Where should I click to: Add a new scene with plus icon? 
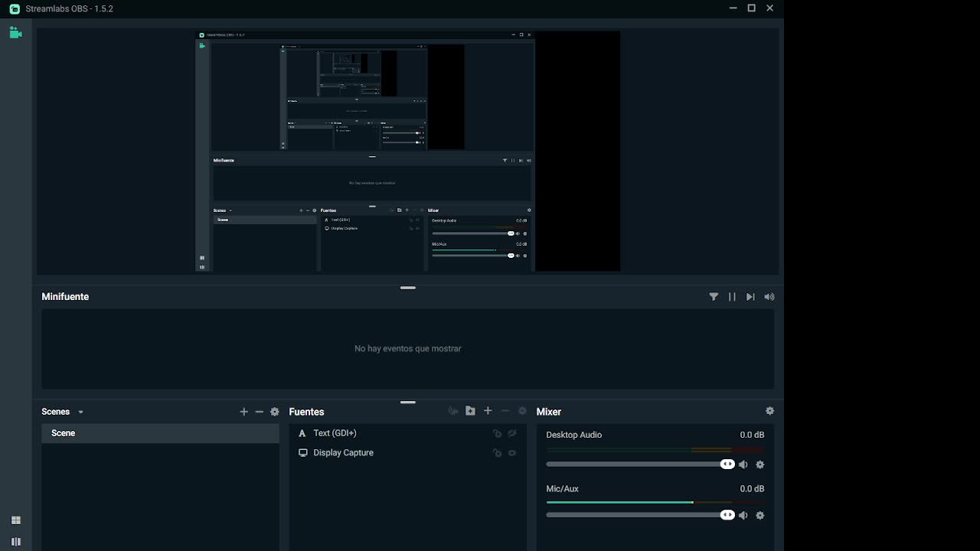[x=244, y=412]
